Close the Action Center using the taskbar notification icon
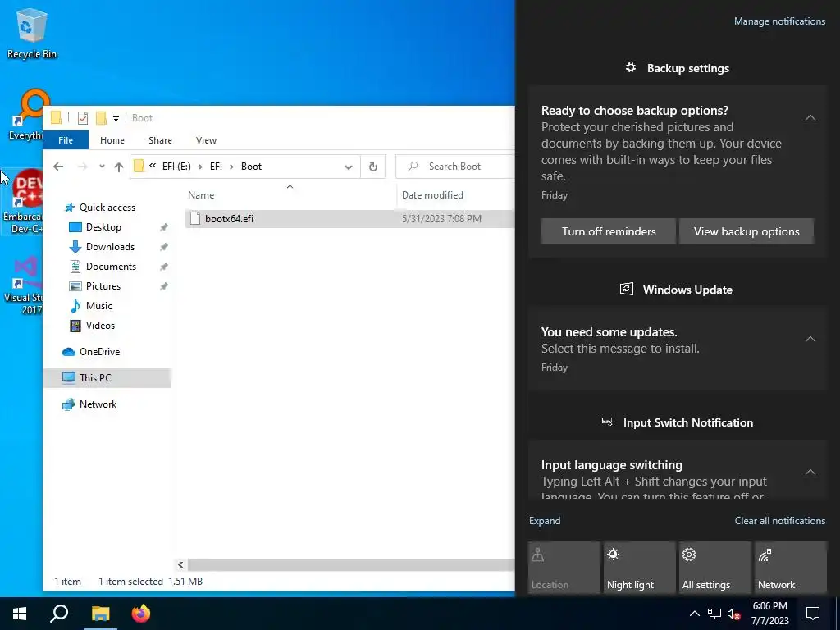The width and height of the screenshot is (840, 630). 813,614
